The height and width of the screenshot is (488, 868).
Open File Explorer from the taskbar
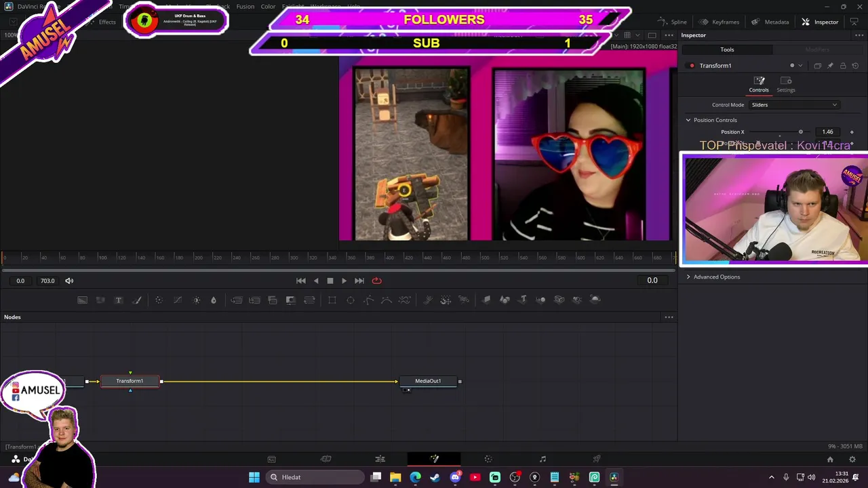(x=395, y=477)
